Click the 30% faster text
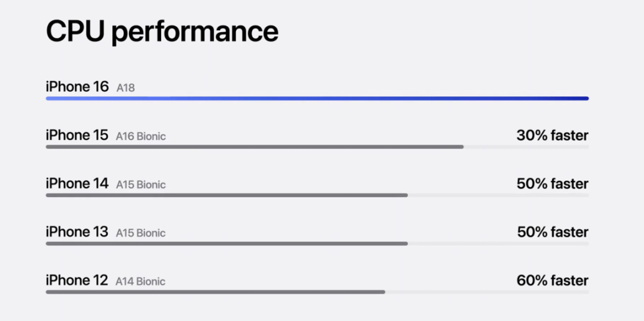The image size is (644, 321). 552,135
